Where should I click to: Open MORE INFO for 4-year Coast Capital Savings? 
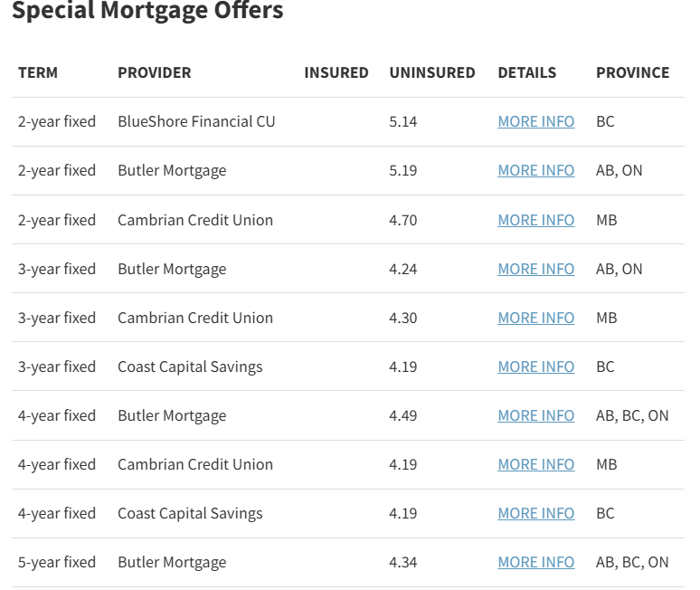click(x=535, y=513)
